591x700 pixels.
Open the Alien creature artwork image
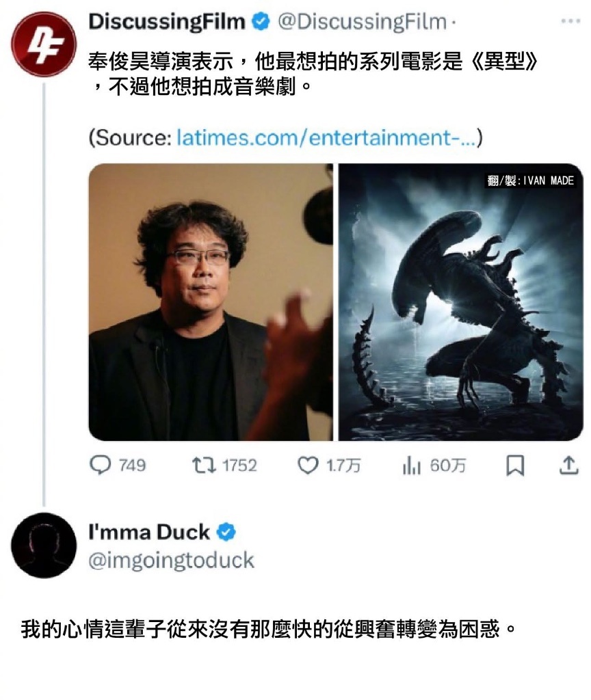[x=460, y=301]
